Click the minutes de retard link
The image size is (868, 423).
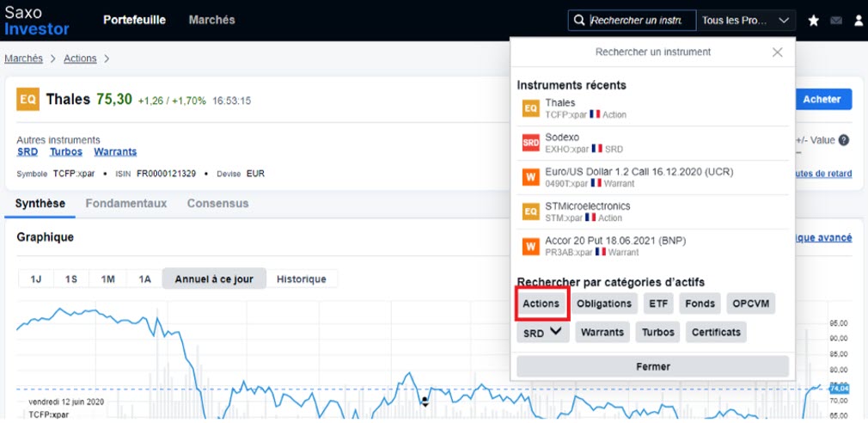coord(823,174)
